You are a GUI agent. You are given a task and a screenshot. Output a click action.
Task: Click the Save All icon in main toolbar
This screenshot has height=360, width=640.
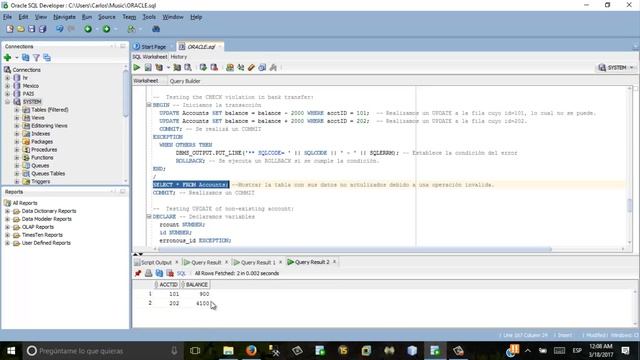click(42, 29)
